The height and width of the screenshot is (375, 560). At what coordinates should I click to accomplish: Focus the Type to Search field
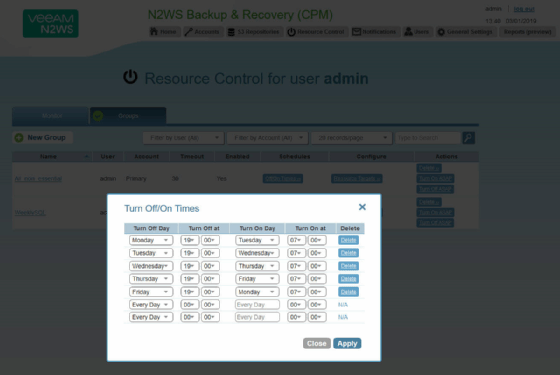coord(428,138)
